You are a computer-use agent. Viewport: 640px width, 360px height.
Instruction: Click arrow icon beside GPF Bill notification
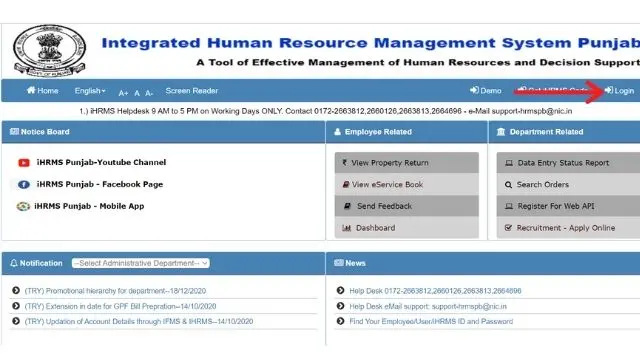click(16, 306)
